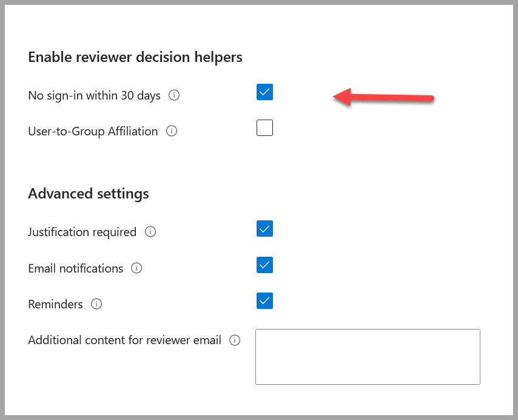Screen dimensions: 518x420
Task: Show info for Email notifications
Action: pos(136,268)
